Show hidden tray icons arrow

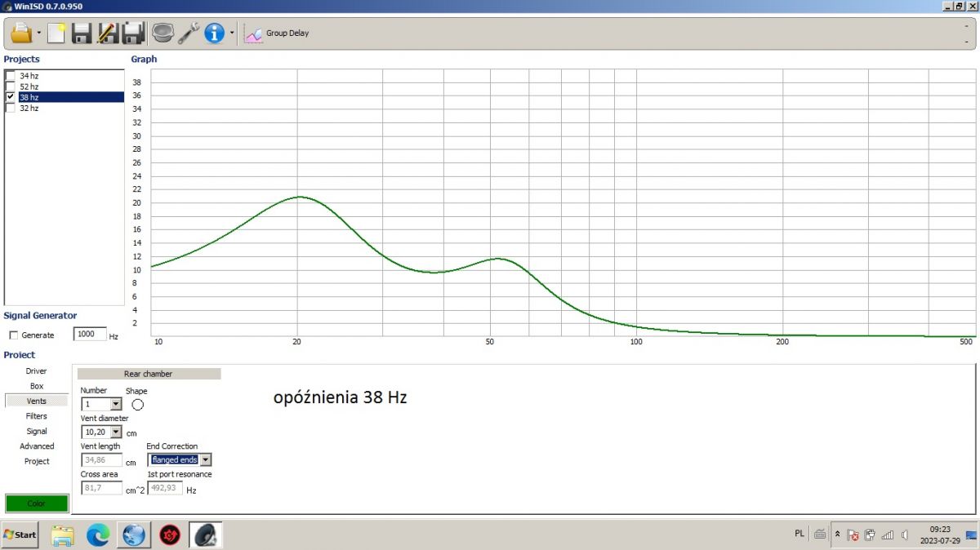837,534
